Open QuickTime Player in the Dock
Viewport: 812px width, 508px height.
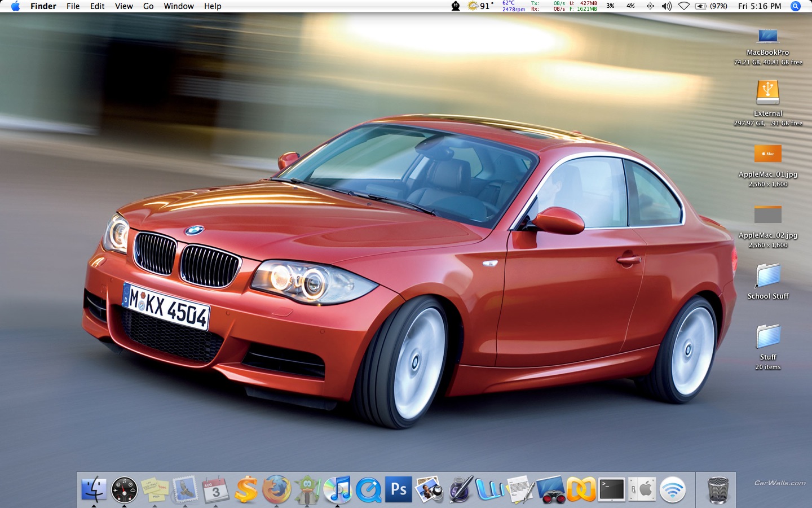point(368,489)
